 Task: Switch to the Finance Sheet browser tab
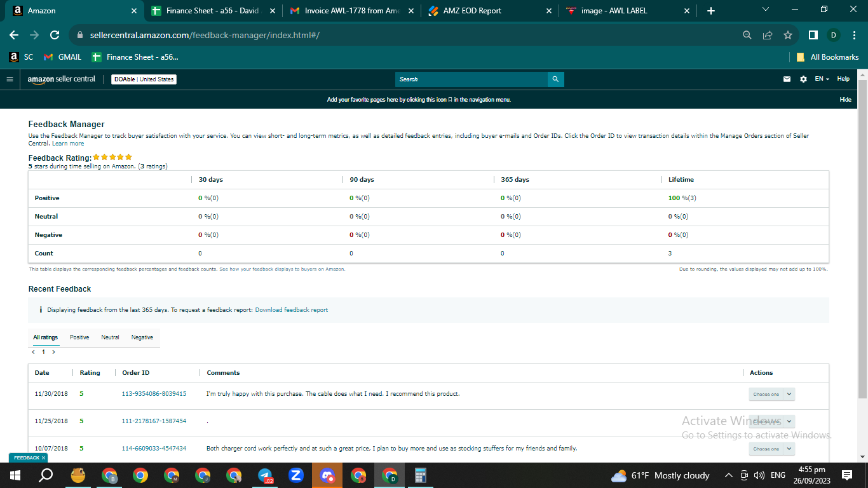coord(213,11)
